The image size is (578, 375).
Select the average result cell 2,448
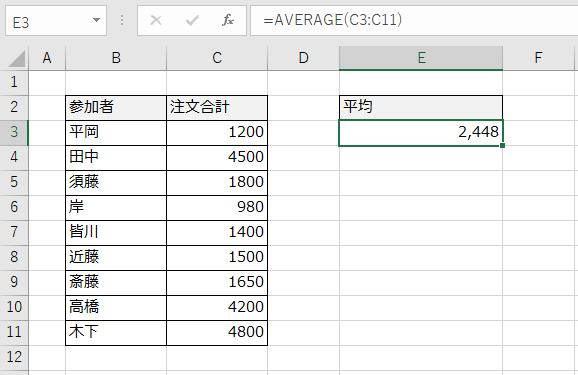tap(421, 133)
